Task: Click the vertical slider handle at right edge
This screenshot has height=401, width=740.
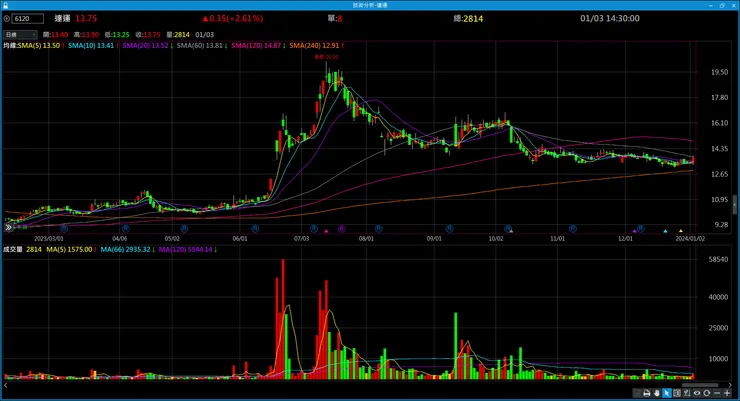Action: coord(735,205)
